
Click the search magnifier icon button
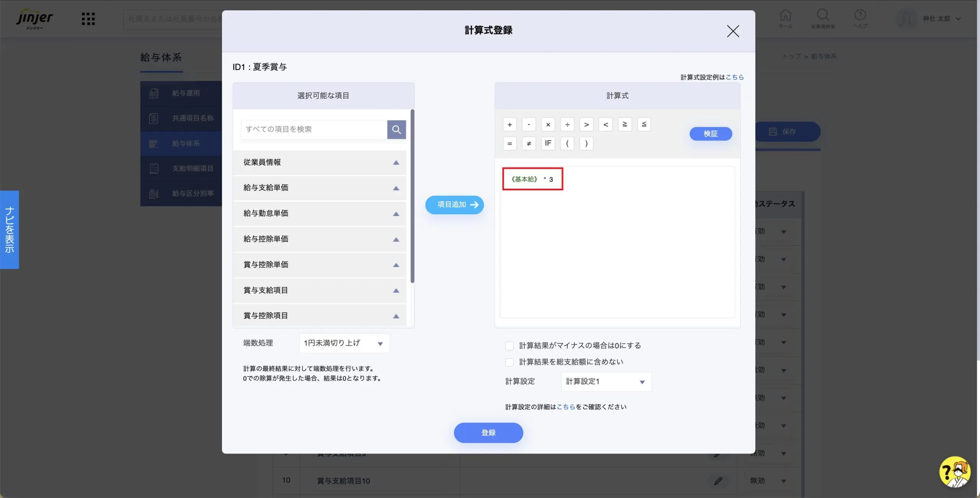click(396, 129)
